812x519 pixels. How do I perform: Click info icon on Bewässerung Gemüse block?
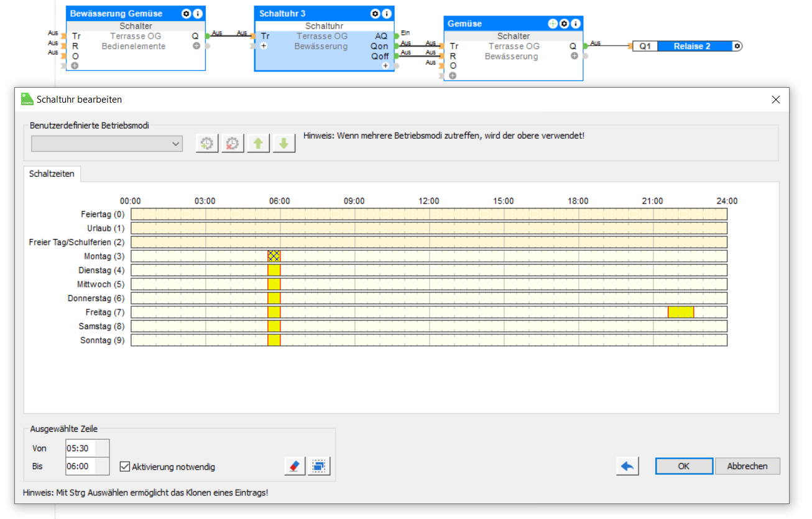198,14
